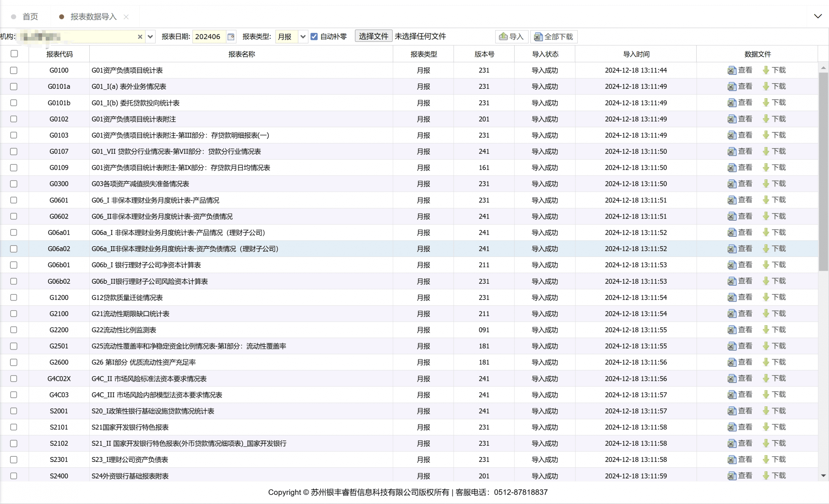This screenshot has height=504, width=829.
Task: Select the G0107 row checkbox
Action: click(14, 151)
